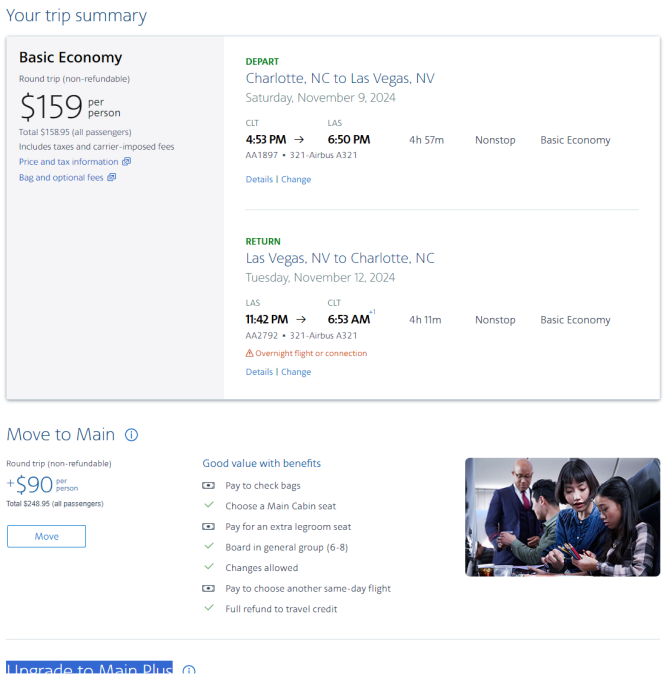The image size is (670, 674).
Task: Click the passengers cabin promotional photo
Action: (x=563, y=517)
